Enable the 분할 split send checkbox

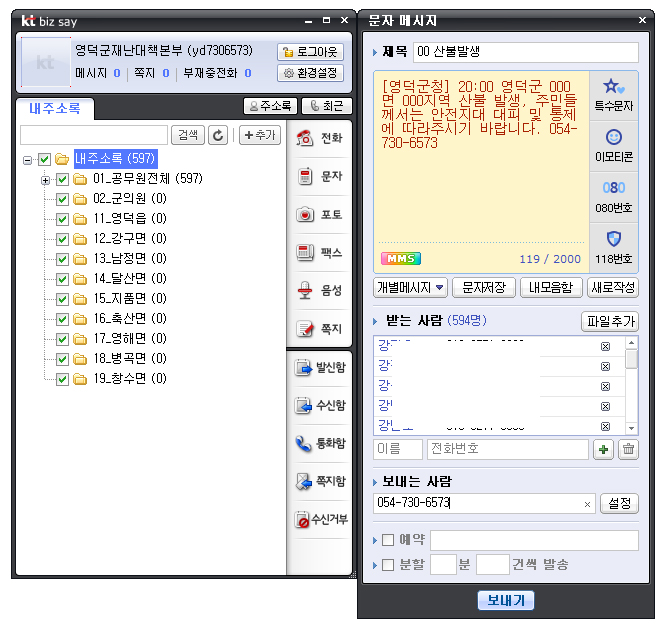coord(388,565)
